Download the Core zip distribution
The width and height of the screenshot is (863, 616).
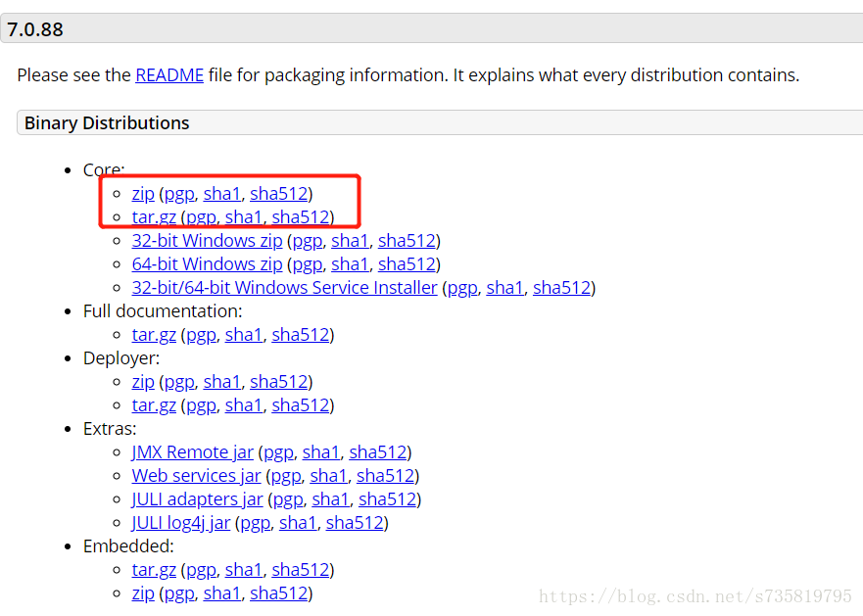[143, 194]
